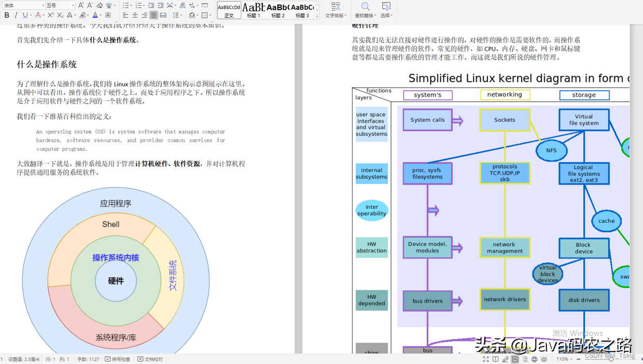Switch to writing mode pen icon

coord(505,359)
